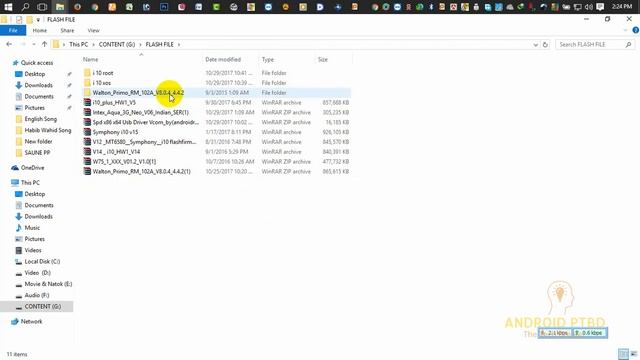
Task: Select the W75_1_XXX_V01.2 zip archive
Action: click(124, 162)
